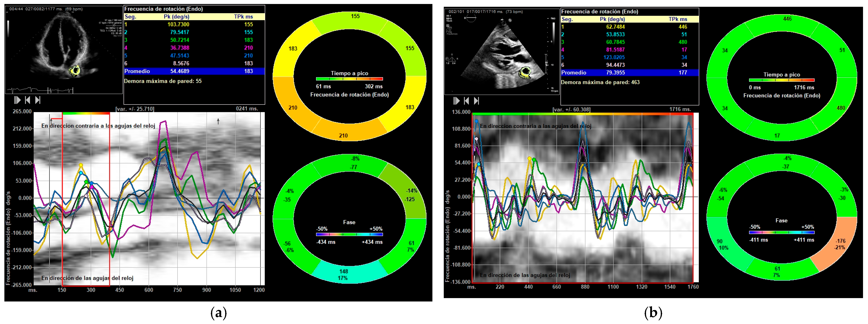This screenshot has width=868, height=324.
Task: Step to previous frame in left panel
Action: 28,100
